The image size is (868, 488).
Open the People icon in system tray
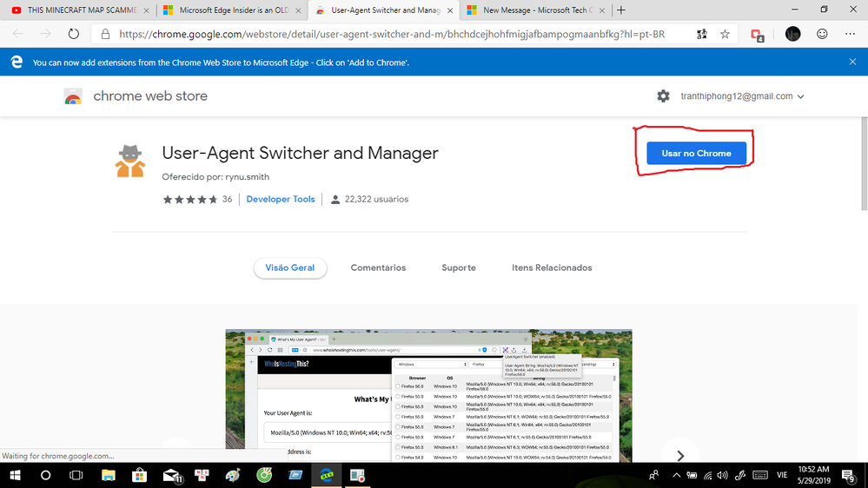click(x=654, y=475)
